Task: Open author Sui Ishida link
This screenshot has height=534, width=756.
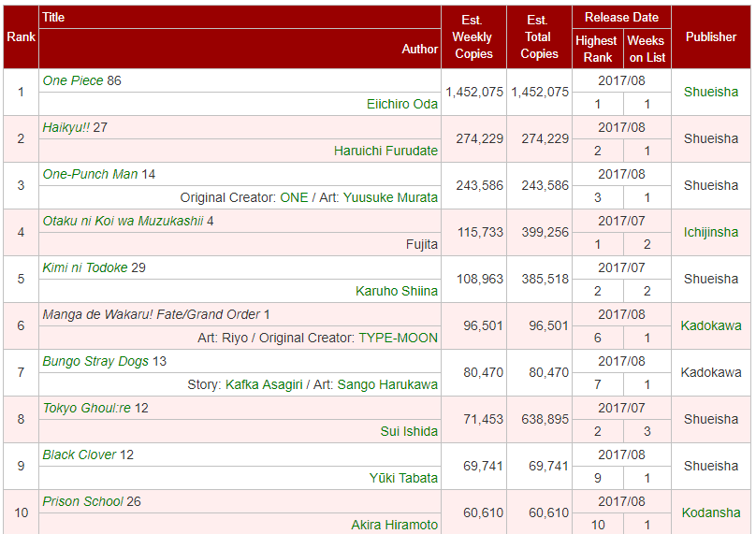Action: (x=409, y=431)
